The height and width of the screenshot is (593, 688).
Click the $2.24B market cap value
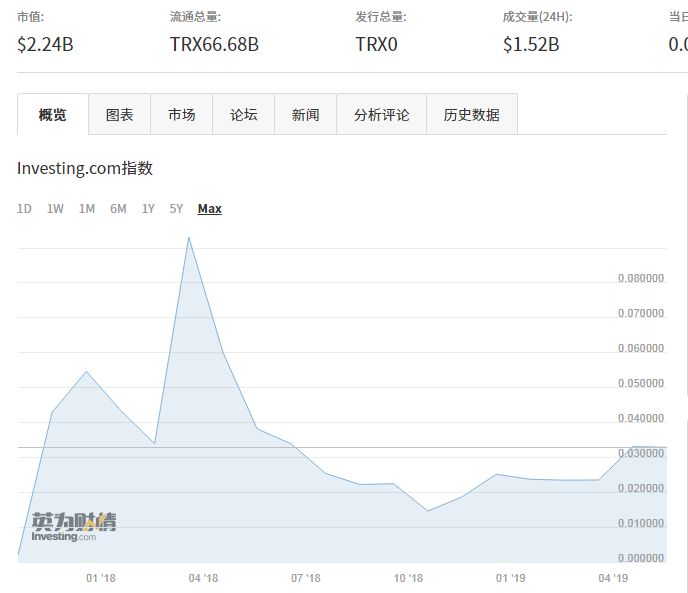point(45,44)
